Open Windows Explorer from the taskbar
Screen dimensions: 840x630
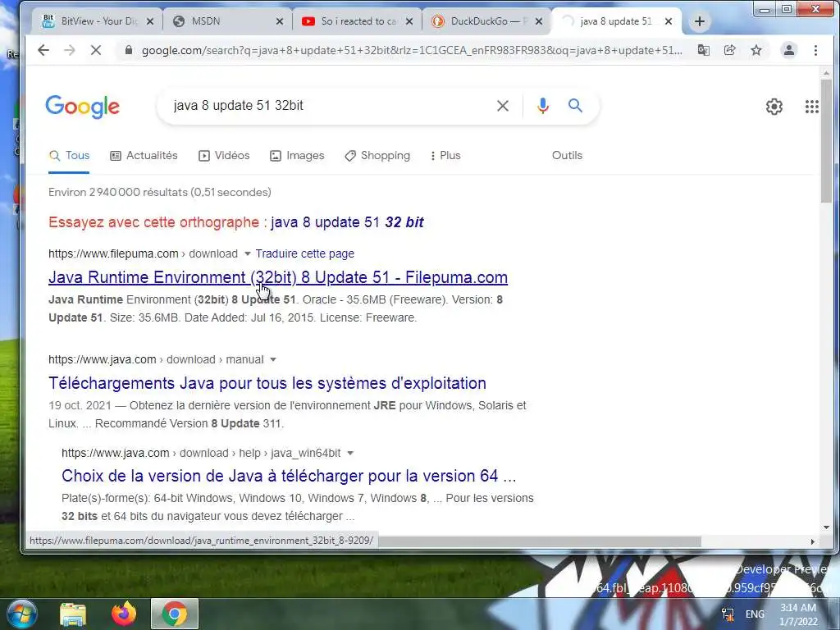coord(73,614)
